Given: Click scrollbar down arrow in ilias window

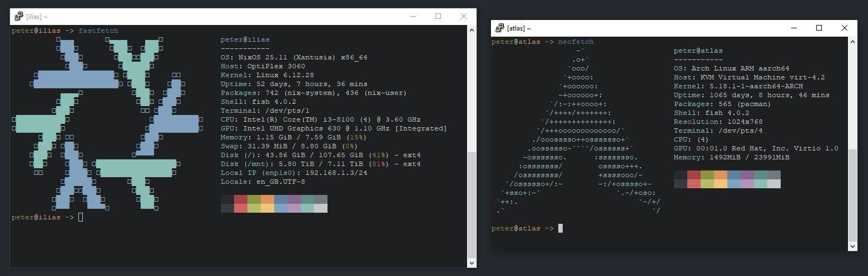Looking at the screenshot, I should tap(472, 263).
